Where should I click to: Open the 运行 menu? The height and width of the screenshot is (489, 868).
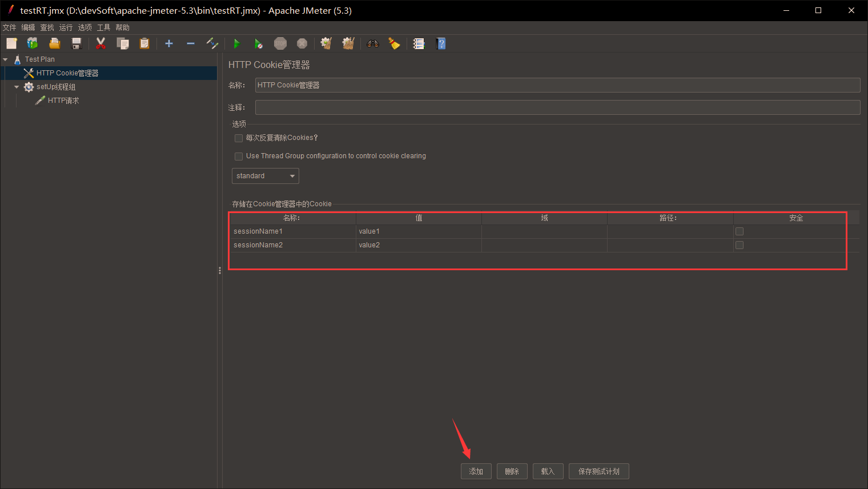click(66, 27)
